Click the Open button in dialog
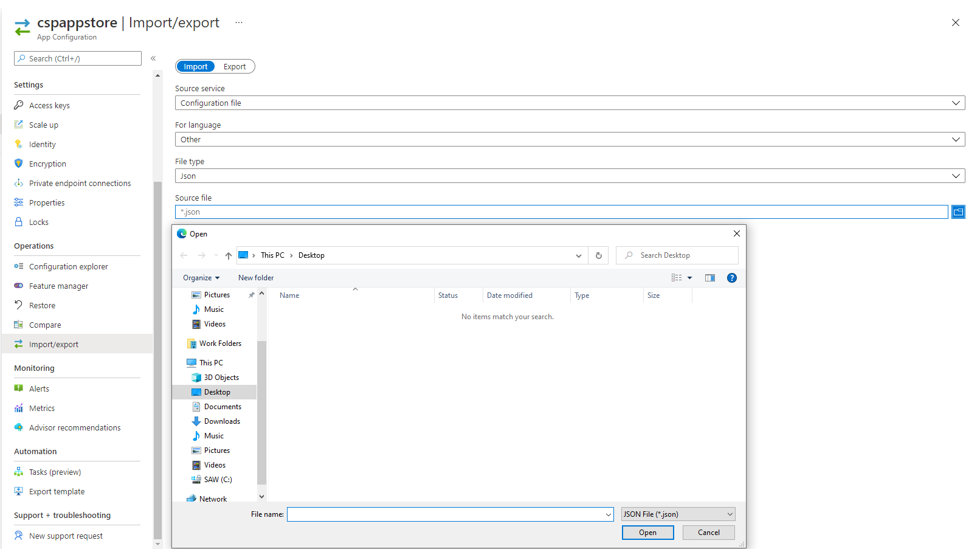Image resolution: width=980 pixels, height=549 pixels. [x=647, y=533]
